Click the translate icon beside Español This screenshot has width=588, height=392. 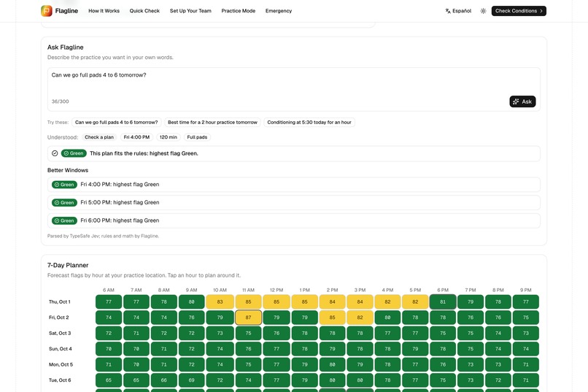448,11
